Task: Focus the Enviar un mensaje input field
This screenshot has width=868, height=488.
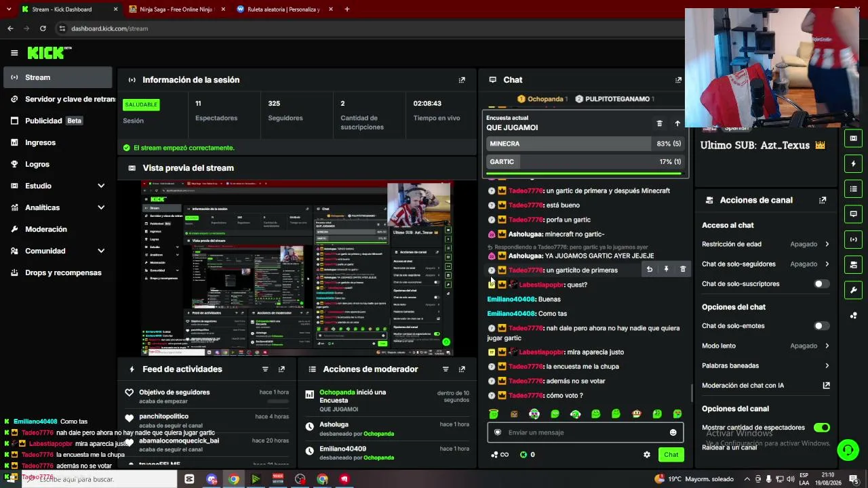Action: click(x=585, y=432)
